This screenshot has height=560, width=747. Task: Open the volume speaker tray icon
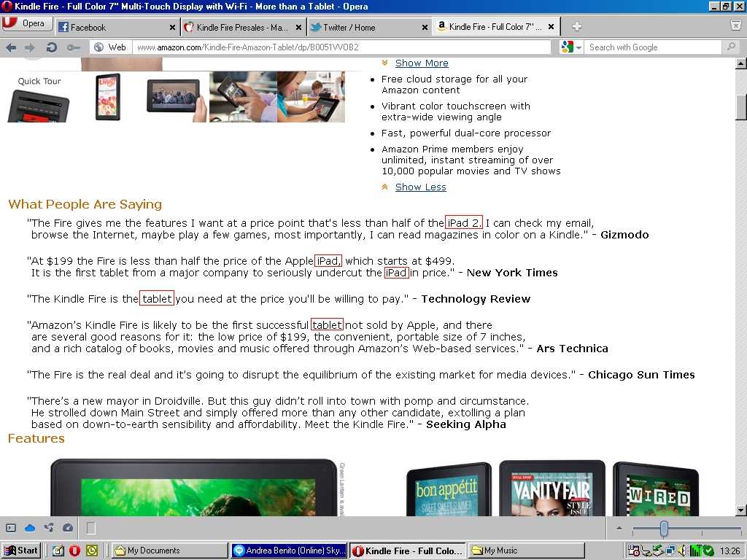[682, 551]
